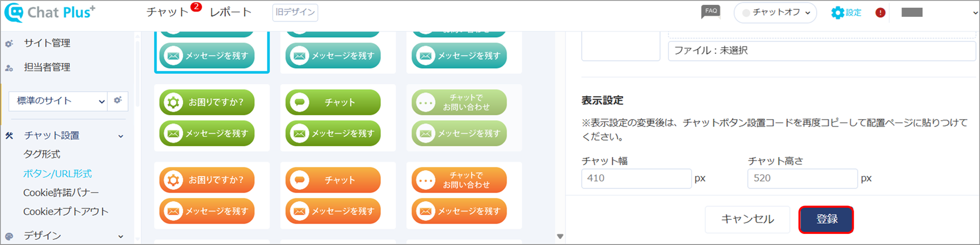Click the 担当者管理 people icon
Screen dimensions: 980x245
click(9, 68)
